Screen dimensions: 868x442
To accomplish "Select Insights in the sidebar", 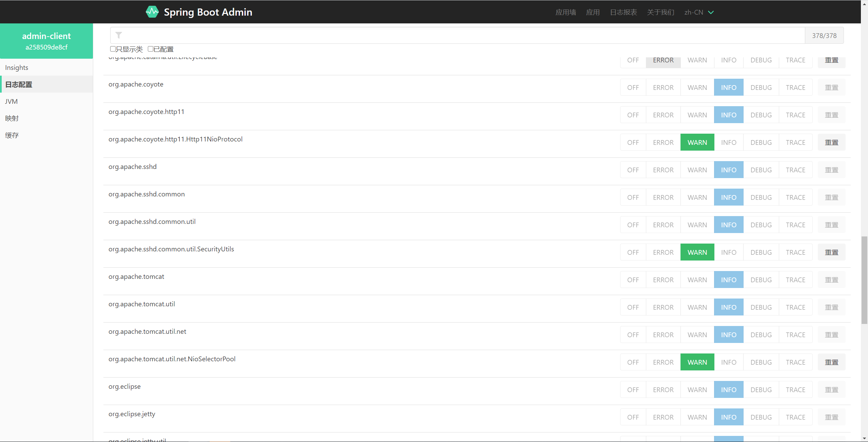I will point(17,68).
